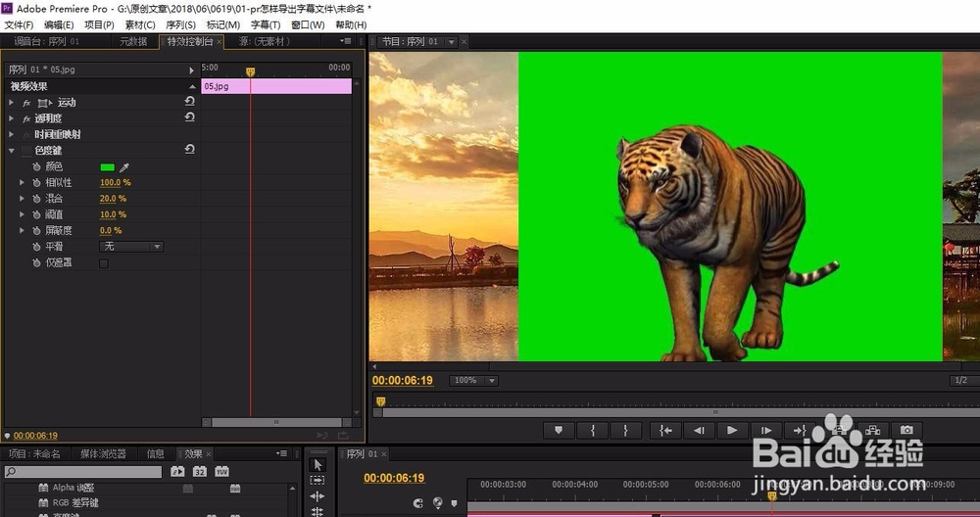The image size is (980, 517).
Task: Open the green key color swatch
Action: [x=108, y=167]
